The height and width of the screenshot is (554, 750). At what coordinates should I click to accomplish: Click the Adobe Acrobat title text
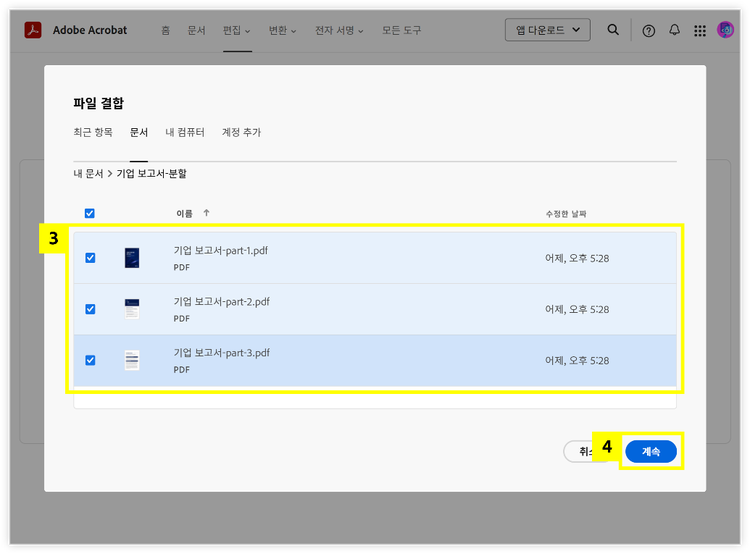pyautogui.click(x=90, y=30)
